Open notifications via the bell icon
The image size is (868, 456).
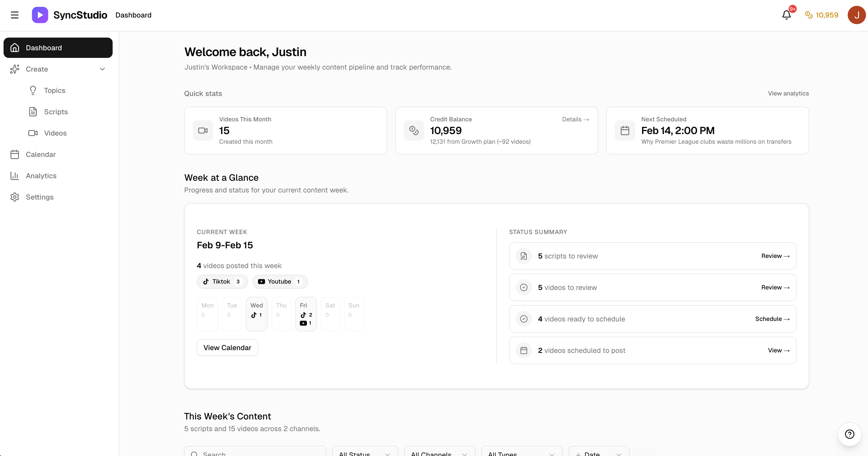(787, 15)
